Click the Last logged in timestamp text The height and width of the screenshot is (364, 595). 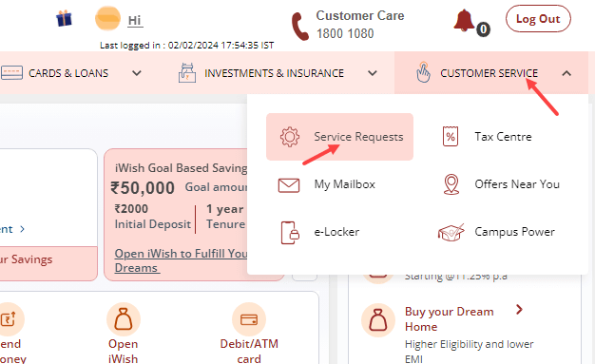click(186, 46)
